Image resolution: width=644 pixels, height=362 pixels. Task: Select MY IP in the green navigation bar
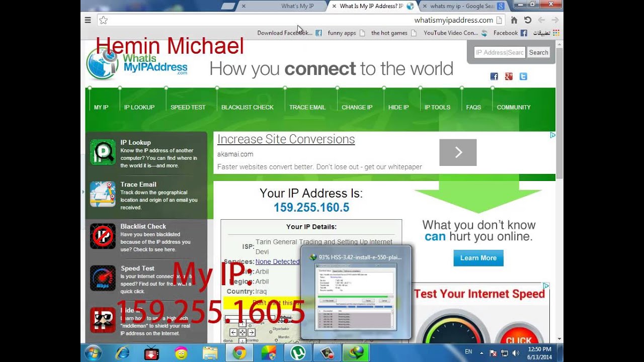pos(101,107)
